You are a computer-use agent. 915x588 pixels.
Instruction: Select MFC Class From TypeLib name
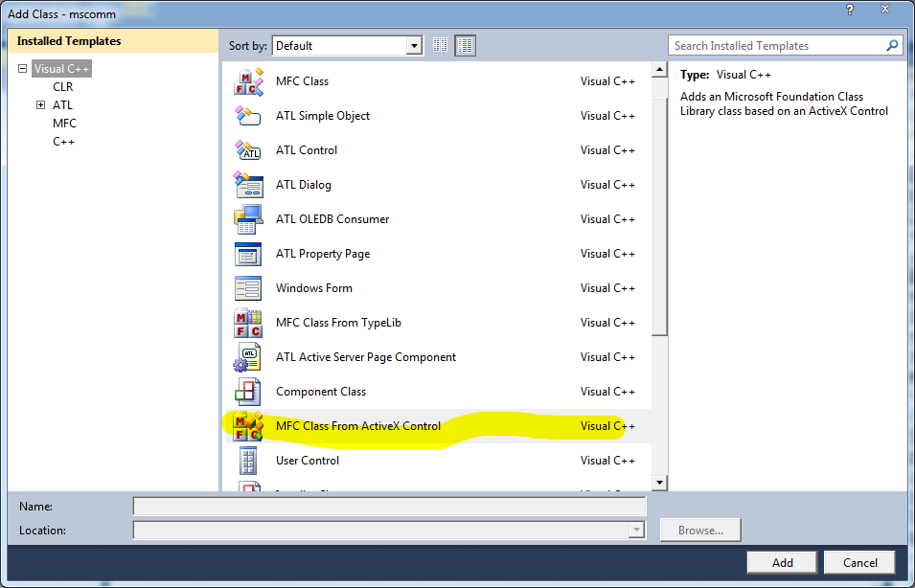(338, 323)
